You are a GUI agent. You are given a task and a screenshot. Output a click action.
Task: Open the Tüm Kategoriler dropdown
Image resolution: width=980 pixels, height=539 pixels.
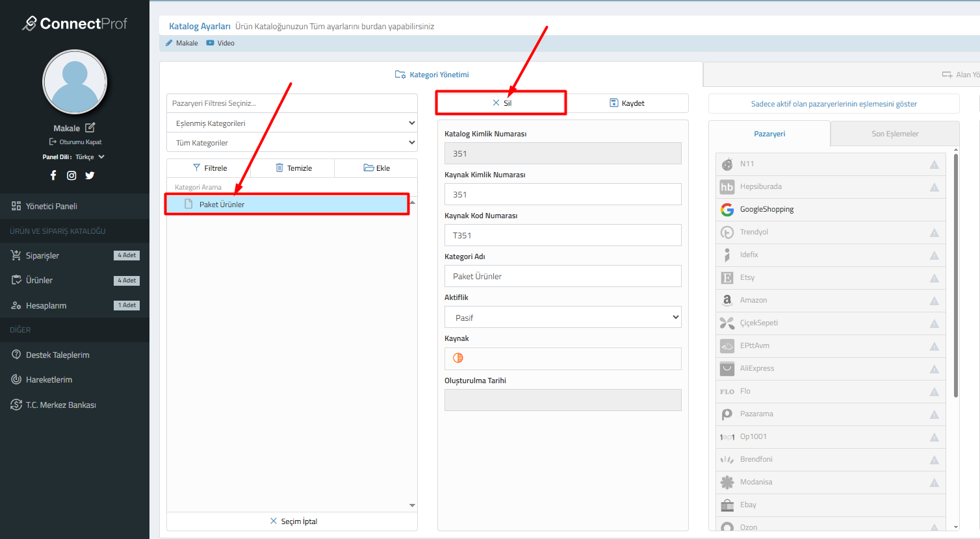[292, 143]
